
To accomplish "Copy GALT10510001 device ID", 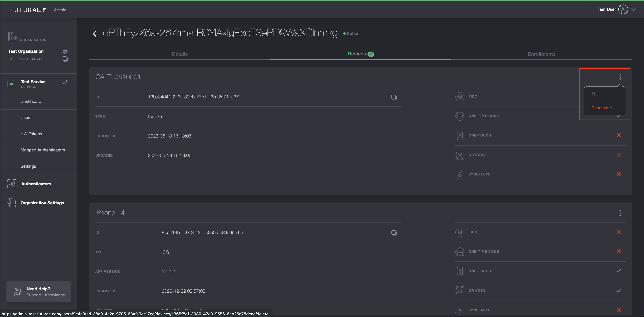I will (394, 97).
